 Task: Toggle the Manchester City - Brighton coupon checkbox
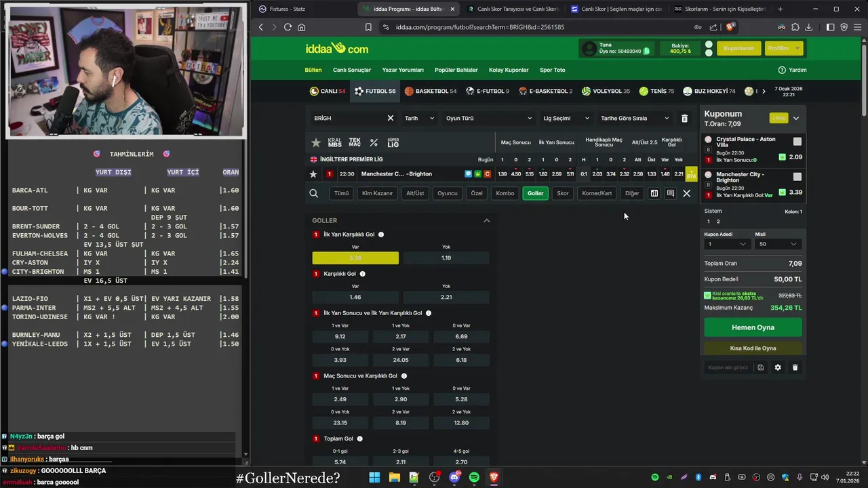pyautogui.click(x=797, y=177)
